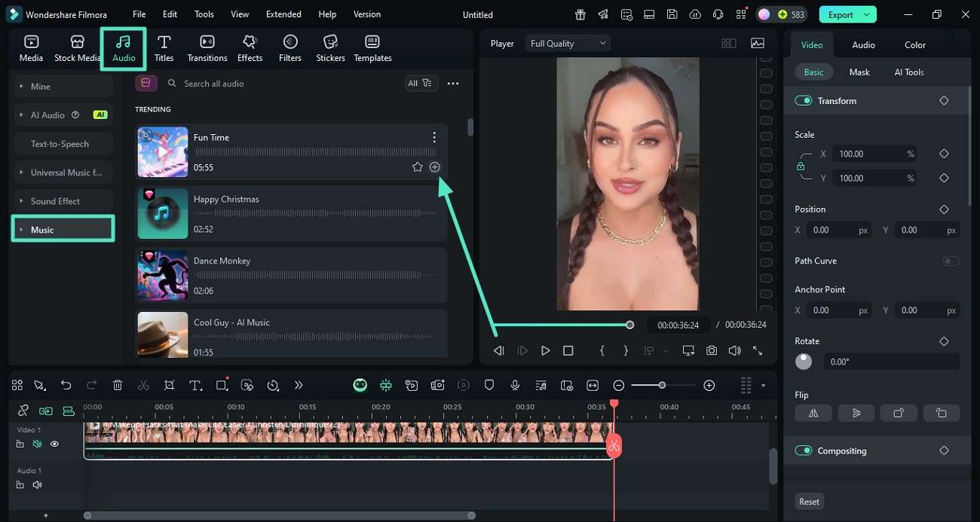Toggle the Compositing switch
The width and height of the screenshot is (980, 522).
(x=804, y=450)
